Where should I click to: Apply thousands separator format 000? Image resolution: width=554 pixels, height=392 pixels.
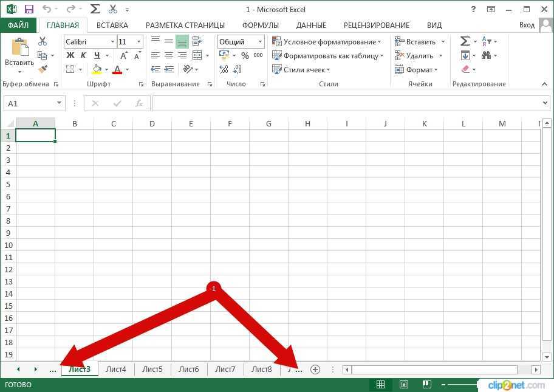click(x=258, y=55)
